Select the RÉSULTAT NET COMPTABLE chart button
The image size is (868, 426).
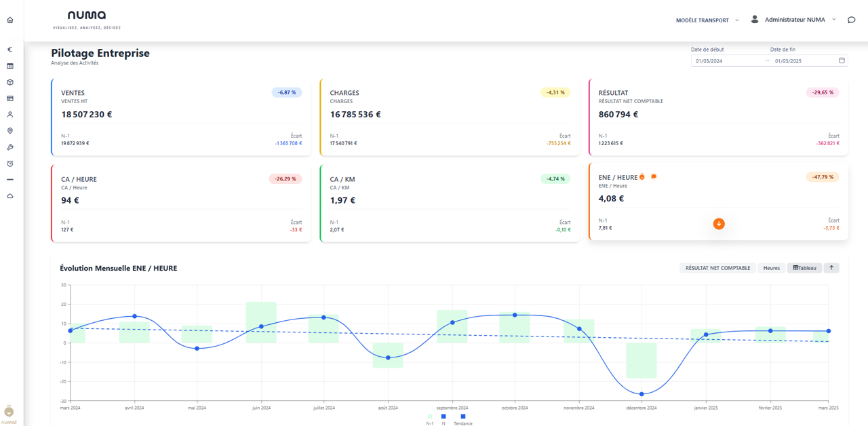coord(717,268)
